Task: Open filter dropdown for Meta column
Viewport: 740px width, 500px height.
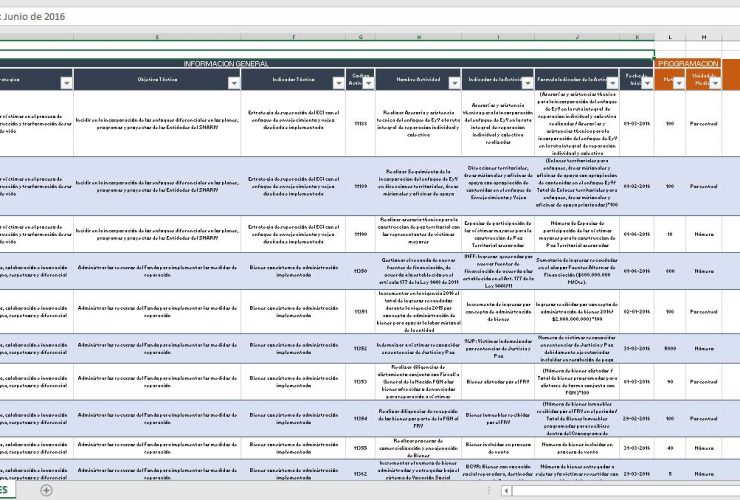Action: 679,83
